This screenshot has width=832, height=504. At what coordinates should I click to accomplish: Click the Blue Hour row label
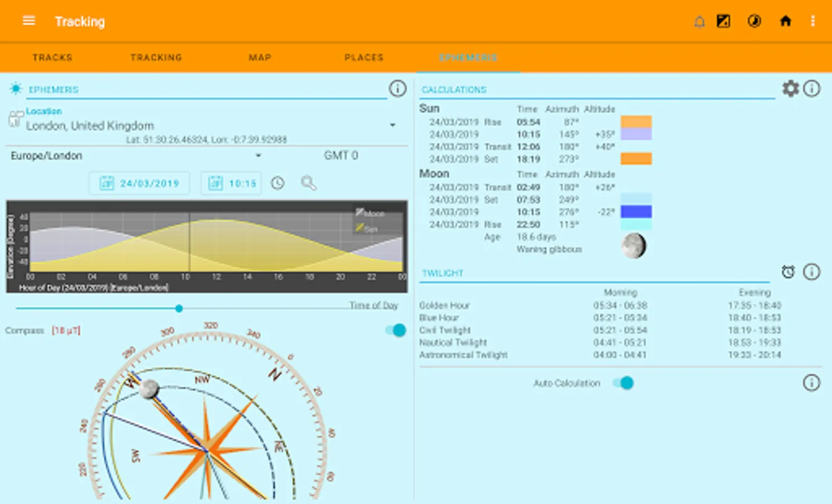tap(439, 318)
